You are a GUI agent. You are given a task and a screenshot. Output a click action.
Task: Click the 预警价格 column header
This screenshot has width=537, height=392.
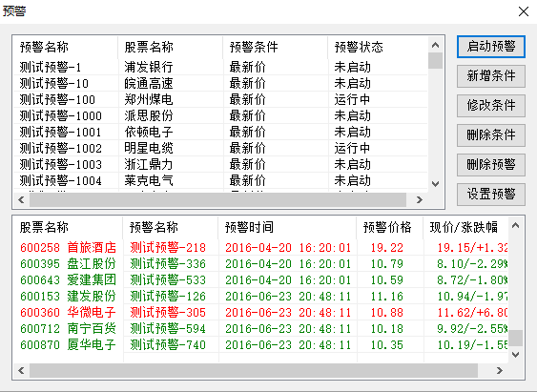click(390, 227)
